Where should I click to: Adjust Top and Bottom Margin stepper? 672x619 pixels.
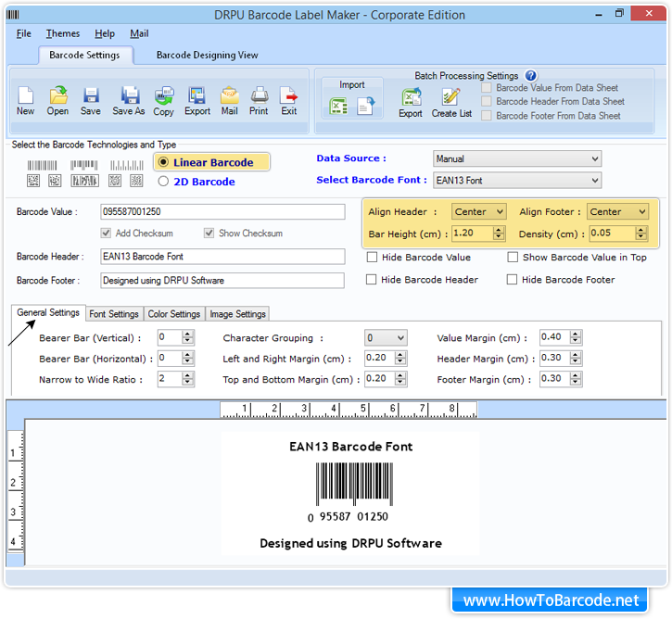pyautogui.click(x=400, y=379)
